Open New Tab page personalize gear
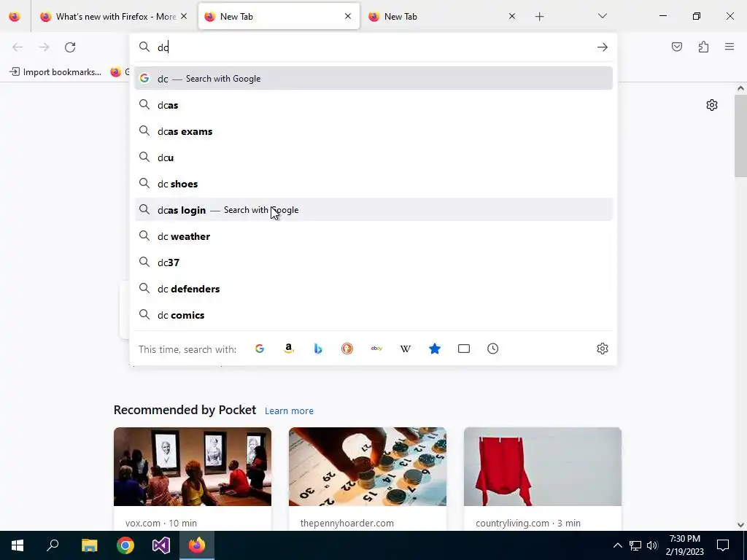 (x=712, y=105)
